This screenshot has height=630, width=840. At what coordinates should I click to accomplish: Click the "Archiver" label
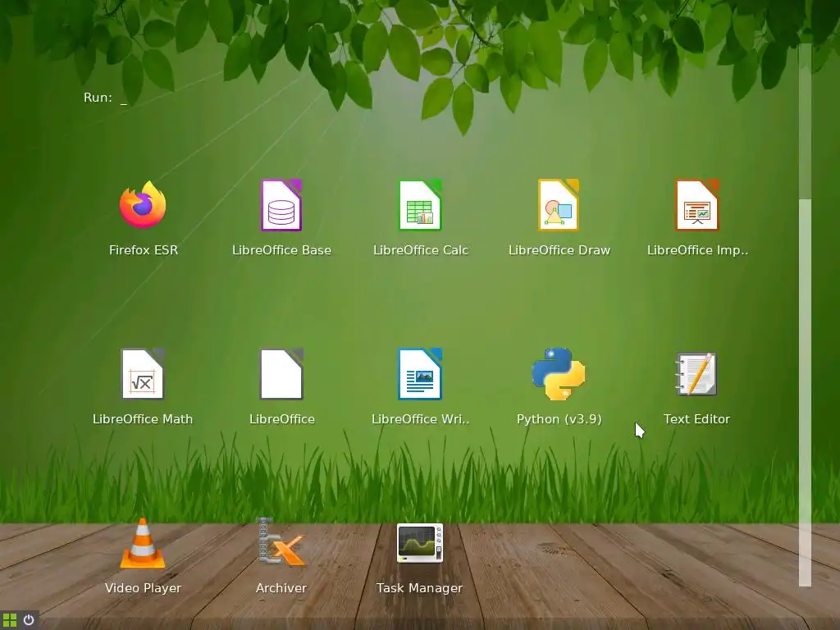pos(281,588)
